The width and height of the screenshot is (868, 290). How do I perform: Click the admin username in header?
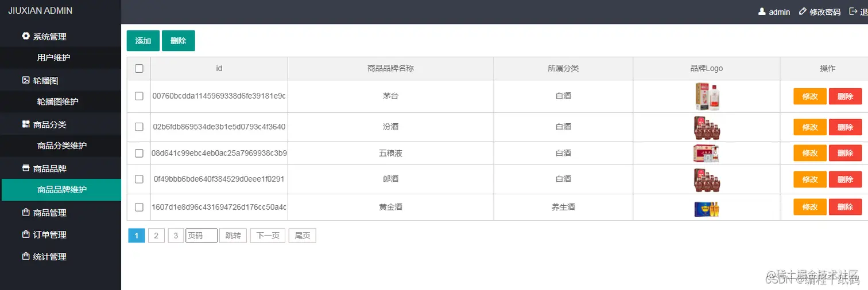pos(780,12)
